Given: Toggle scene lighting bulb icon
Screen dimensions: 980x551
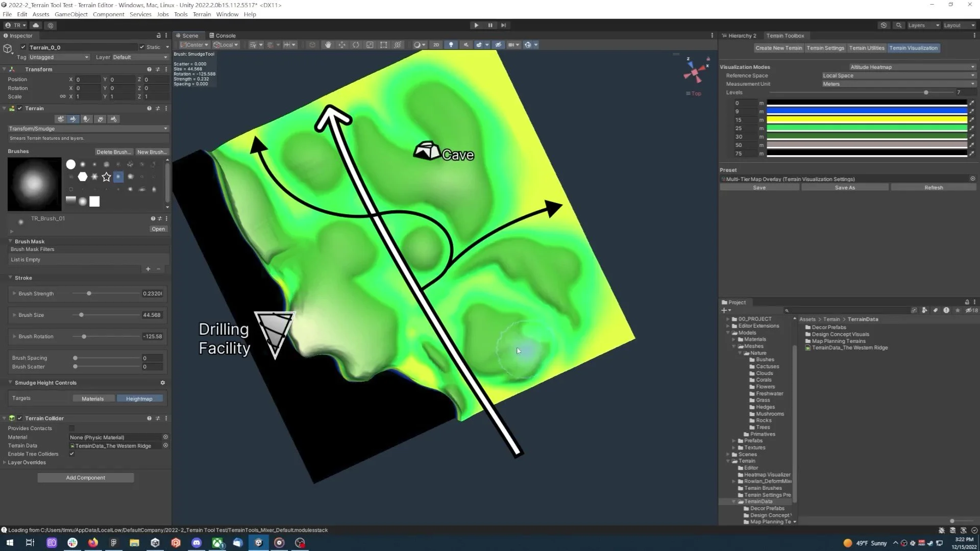Looking at the screenshot, I should 451,45.
